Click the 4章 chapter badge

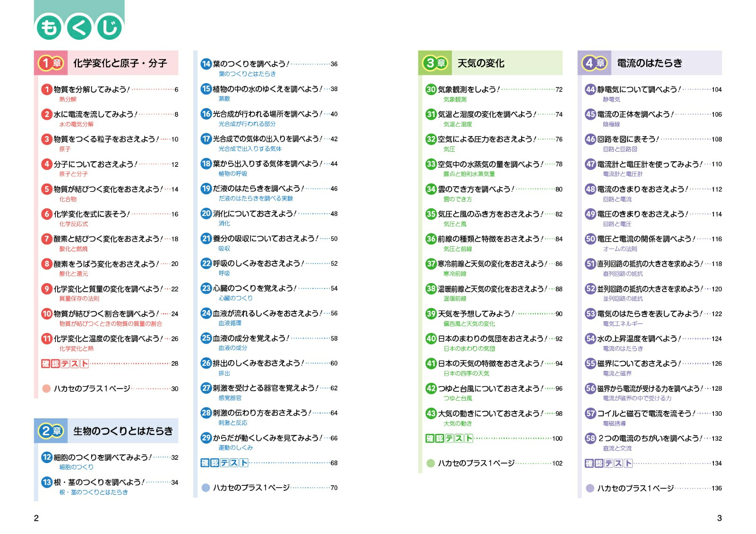click(595, 63)
